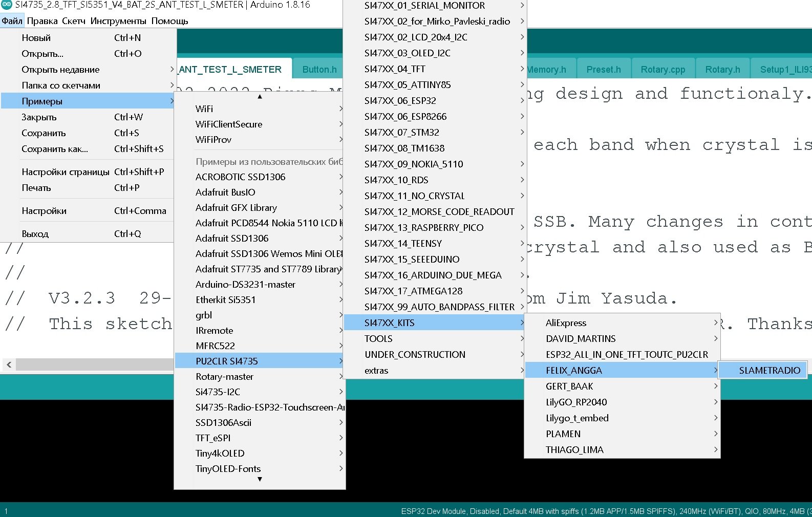812x517 pixels.
Task: Open Adafruit GFX Library examples
Action: (260, 207)
